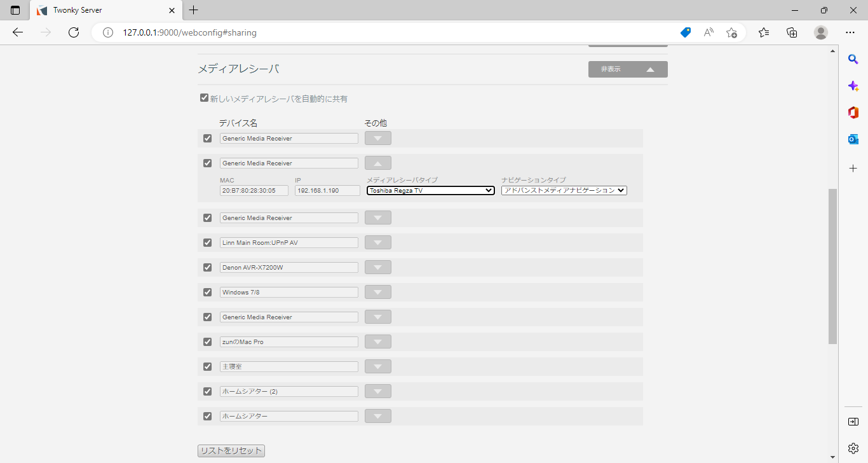Open Edge Settings and more menu
Image resolution: width=868 pixels, height=463 pixels.
click(850, 32)
